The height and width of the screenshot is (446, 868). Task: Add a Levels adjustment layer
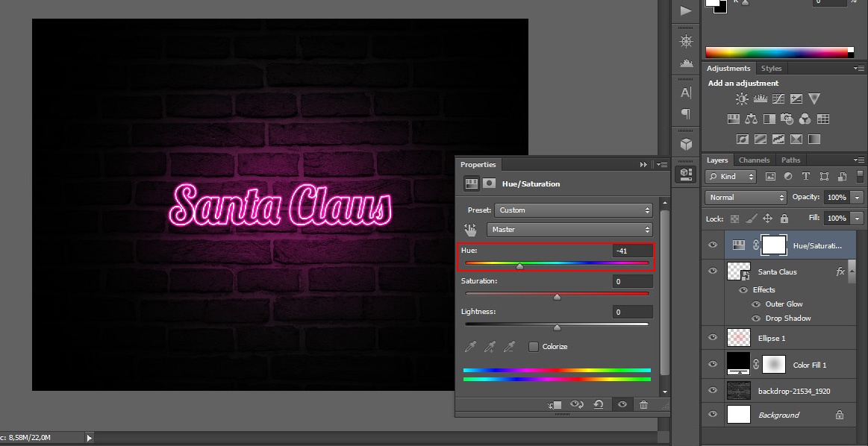coord(760,98)
